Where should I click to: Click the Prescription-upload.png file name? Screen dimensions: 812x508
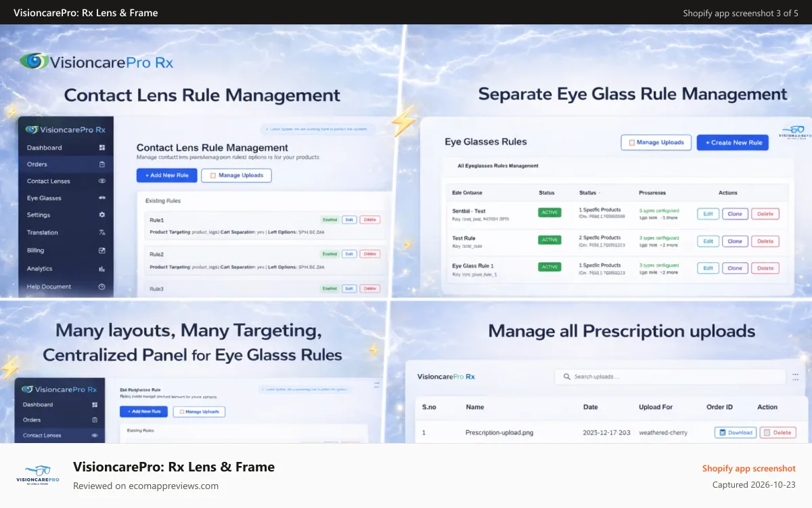pos(499,432)
